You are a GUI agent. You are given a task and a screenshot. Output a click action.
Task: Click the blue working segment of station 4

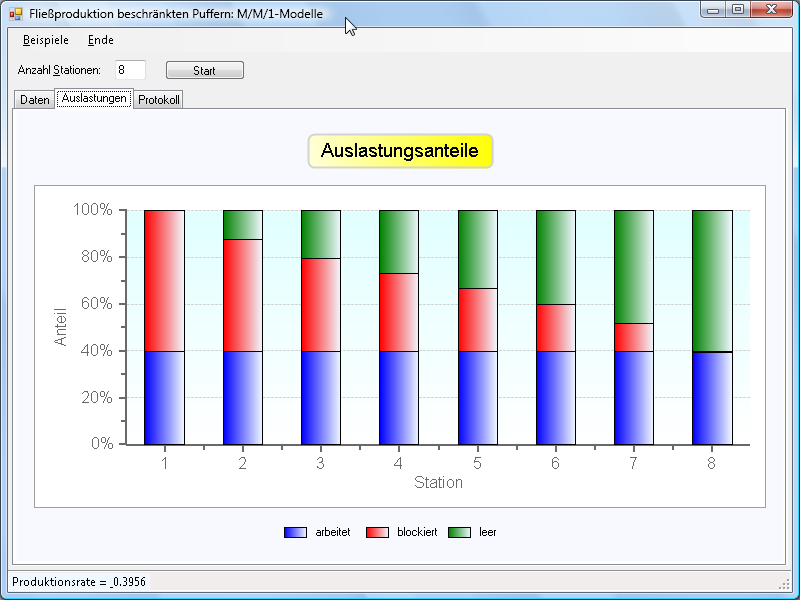(x=399, y=397)
